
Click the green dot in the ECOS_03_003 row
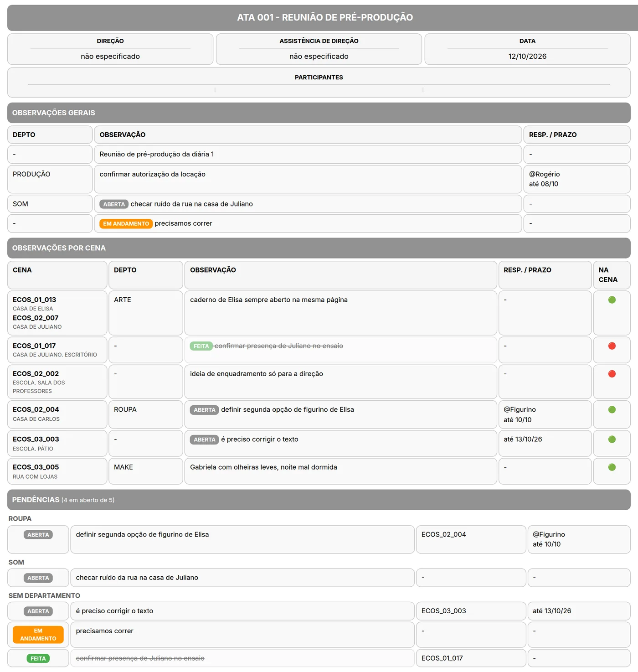click(612, 439)
